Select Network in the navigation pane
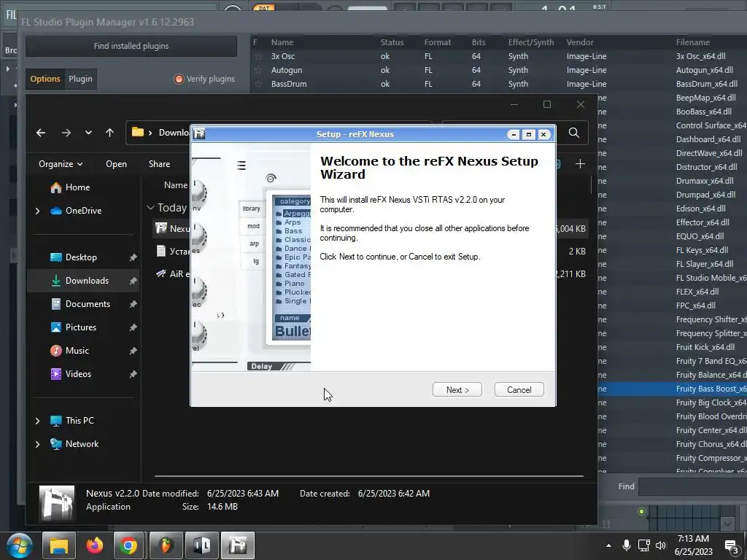 75,444
